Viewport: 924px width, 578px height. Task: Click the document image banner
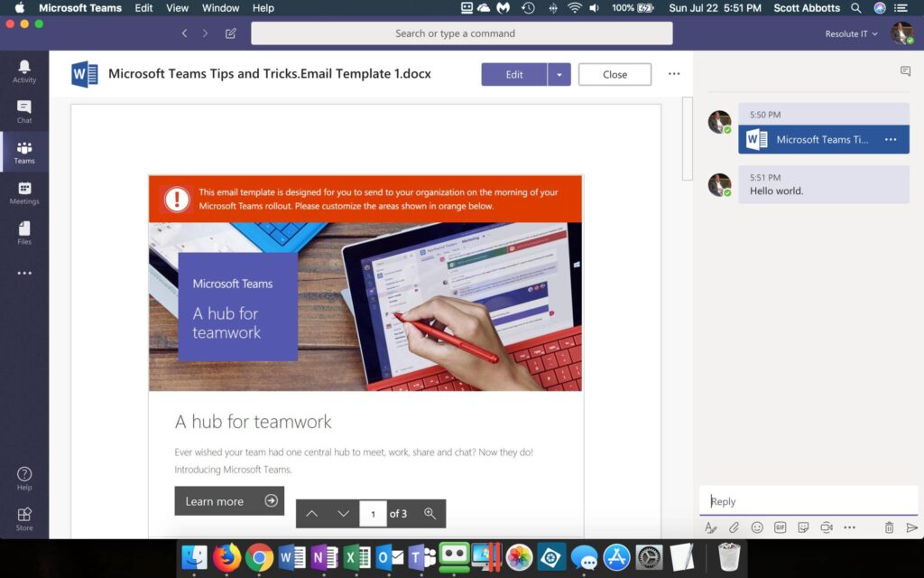(365, 306)
